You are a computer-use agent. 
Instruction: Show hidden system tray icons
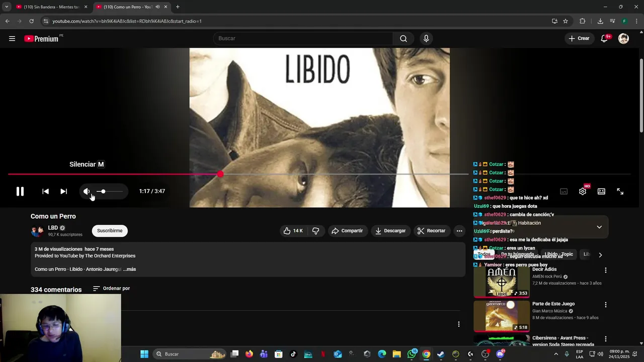click(x=556, y=354)
